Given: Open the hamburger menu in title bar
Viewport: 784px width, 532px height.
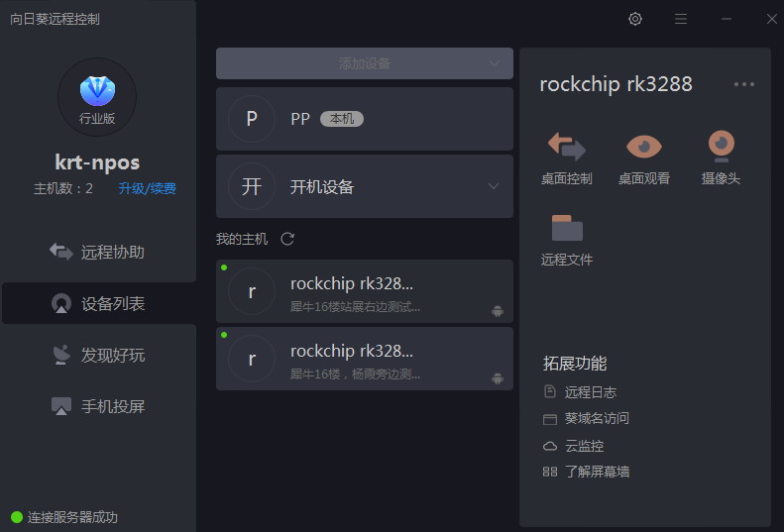Looking at the screenshot, I should pos(681,19).
